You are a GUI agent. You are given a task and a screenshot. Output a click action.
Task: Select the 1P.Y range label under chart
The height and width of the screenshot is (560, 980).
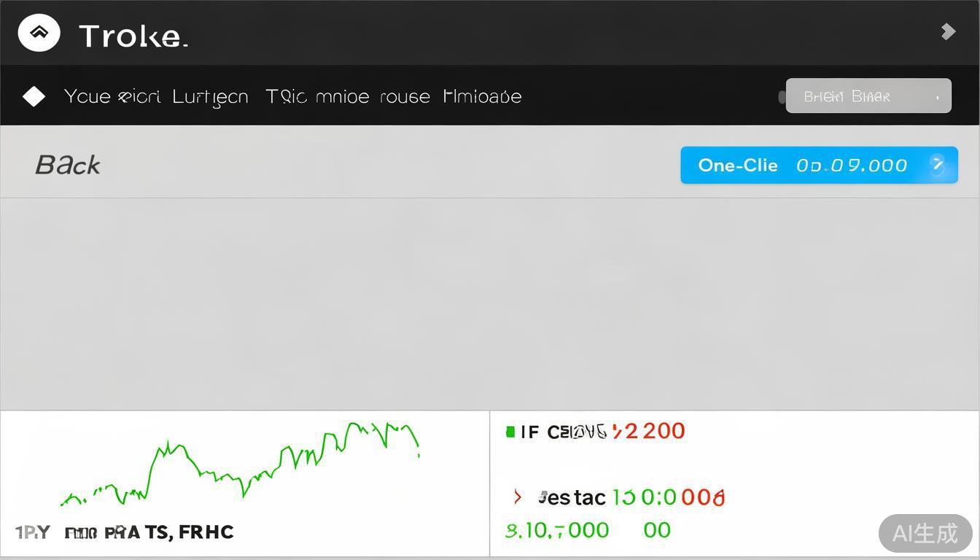33,532
